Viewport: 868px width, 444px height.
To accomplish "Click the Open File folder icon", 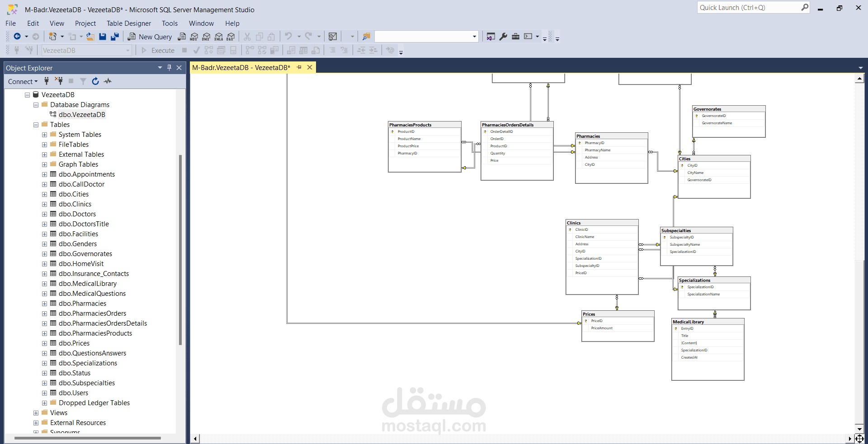I will click(90, 37).
